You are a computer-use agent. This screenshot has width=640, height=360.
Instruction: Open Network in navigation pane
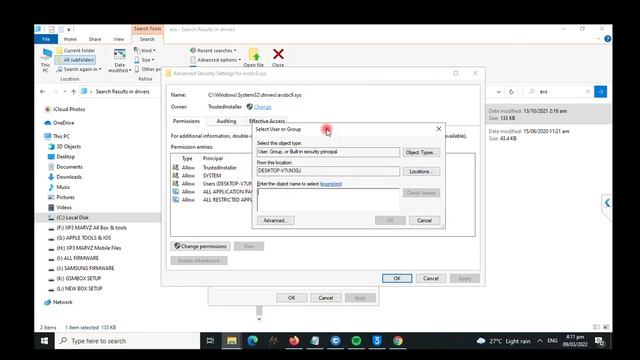pos(58,302)
